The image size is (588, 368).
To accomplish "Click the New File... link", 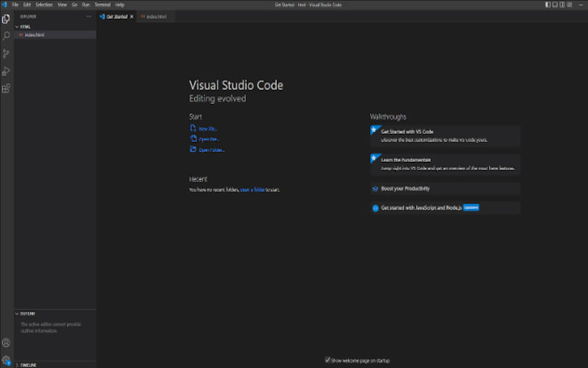I will 208,128.
